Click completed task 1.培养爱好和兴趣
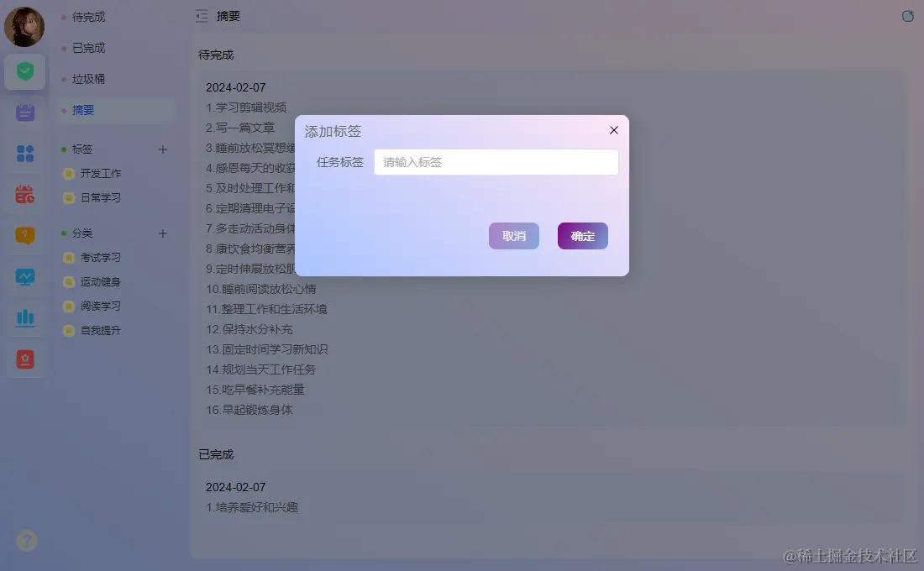Image resolution: width=924 pixels, height=571 pixels. (x=252, y=507)
